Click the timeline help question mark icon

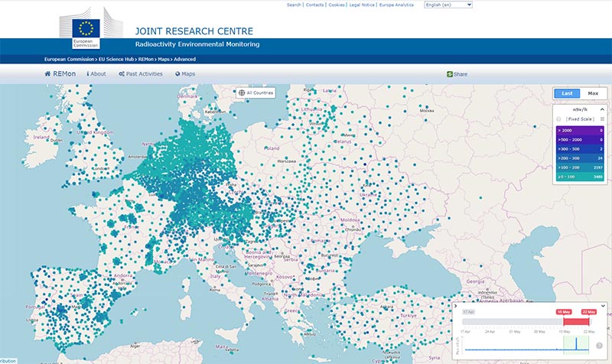pyautogui.click(x=599, y=346)
